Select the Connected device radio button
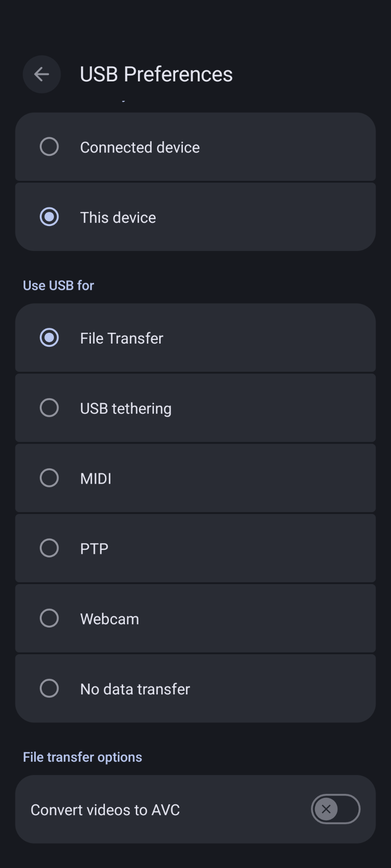 49,147
